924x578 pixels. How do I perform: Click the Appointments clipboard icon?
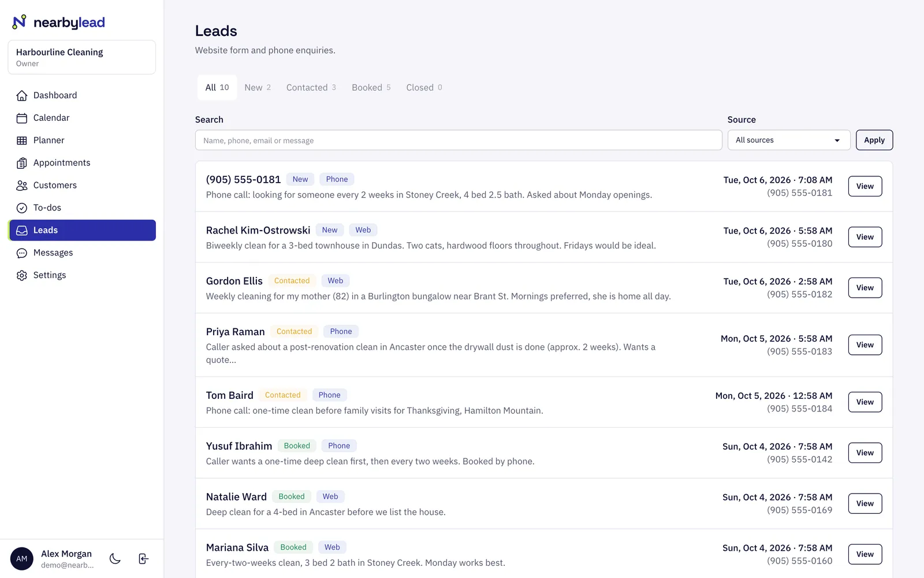pyautogui.click(x=22, y=163)
